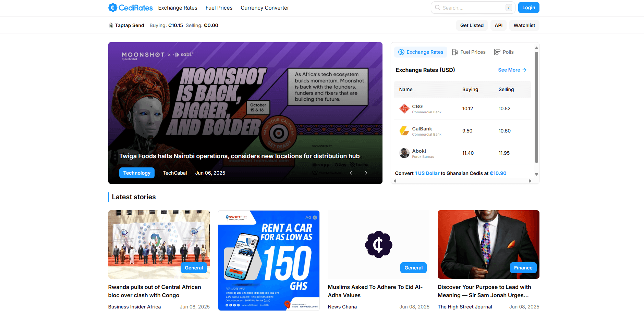The height and width of the screenshot is (316, 644).
Task: Click the Aboki avatar icon
Action: pyautogui.click(x=404, y=153)
